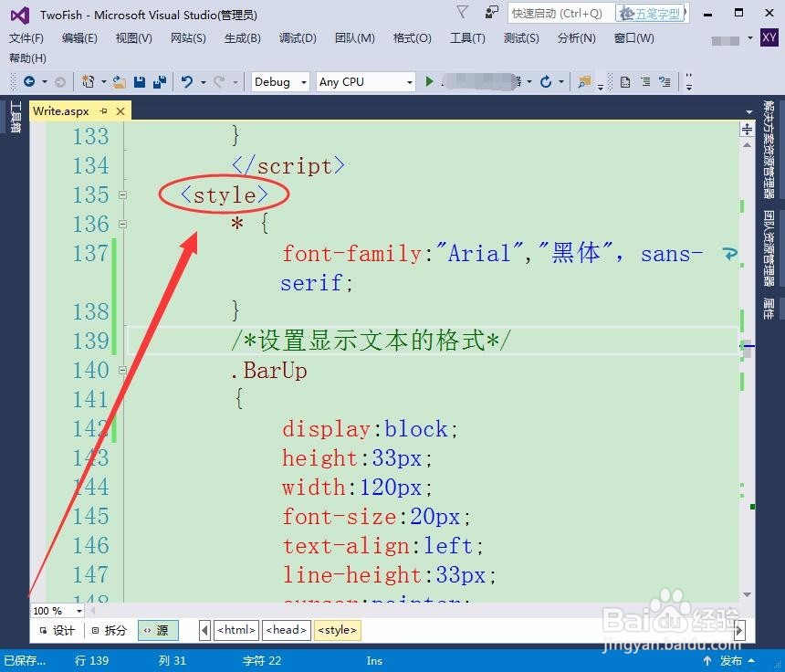Pin the Write.aspx tab
Viewport: 785px width, 672px height.
[x=104, y=110]
